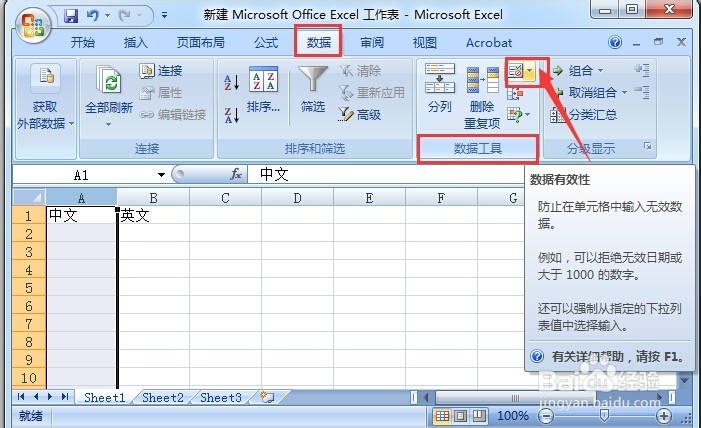Sort ascending A to Z
Screen dimensions: 701x428
click(232, 82)
